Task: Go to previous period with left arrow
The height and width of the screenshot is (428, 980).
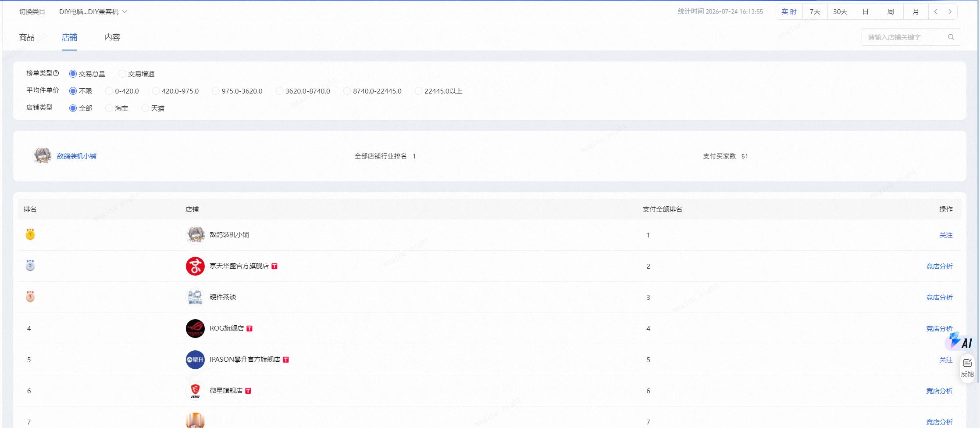Action: (x=936, y=12)
